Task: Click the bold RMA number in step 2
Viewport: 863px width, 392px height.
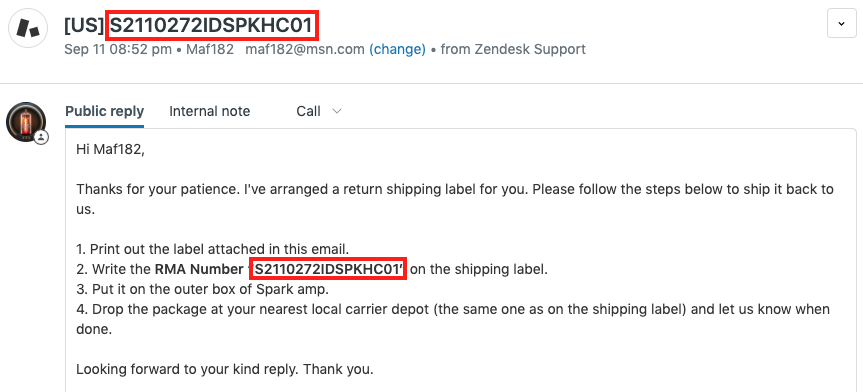Action: pos(329,270)
